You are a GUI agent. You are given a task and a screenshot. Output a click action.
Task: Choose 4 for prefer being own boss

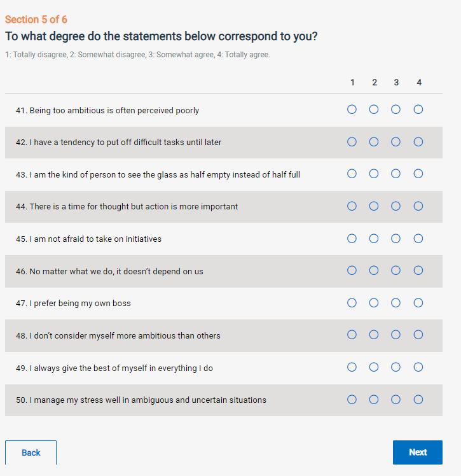pyautogui.click(x=418, y=303)
